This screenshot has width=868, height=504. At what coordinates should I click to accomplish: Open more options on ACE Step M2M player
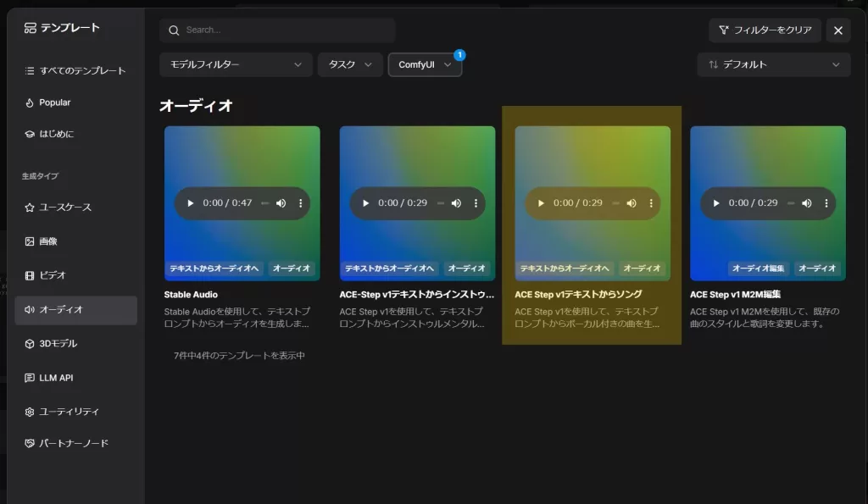826,203
